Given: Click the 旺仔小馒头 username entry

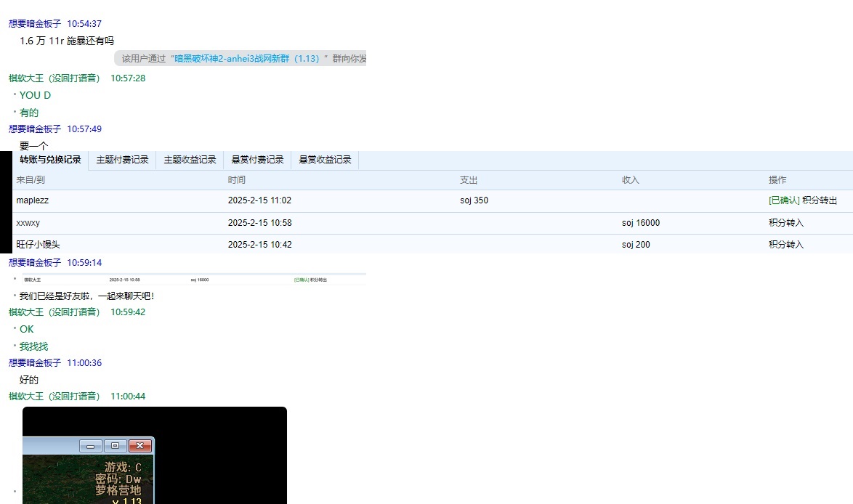Looking at the screenshot, I should tap(38, 245).
